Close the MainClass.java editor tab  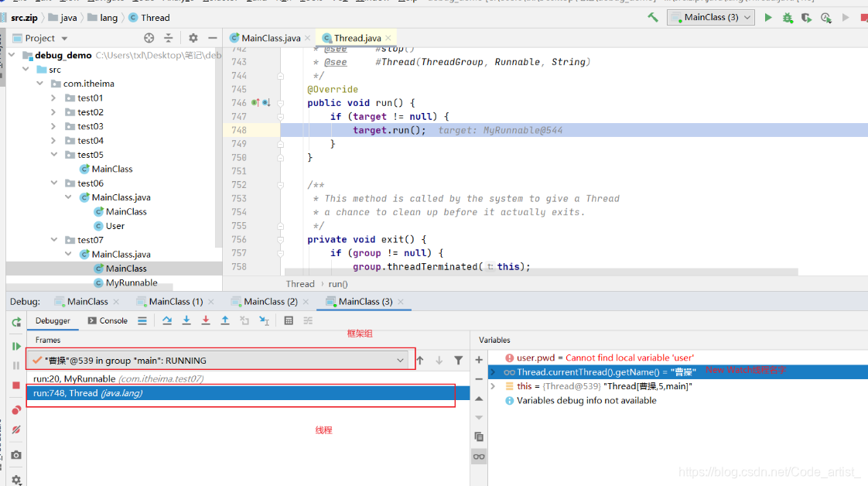pos(308,38)
